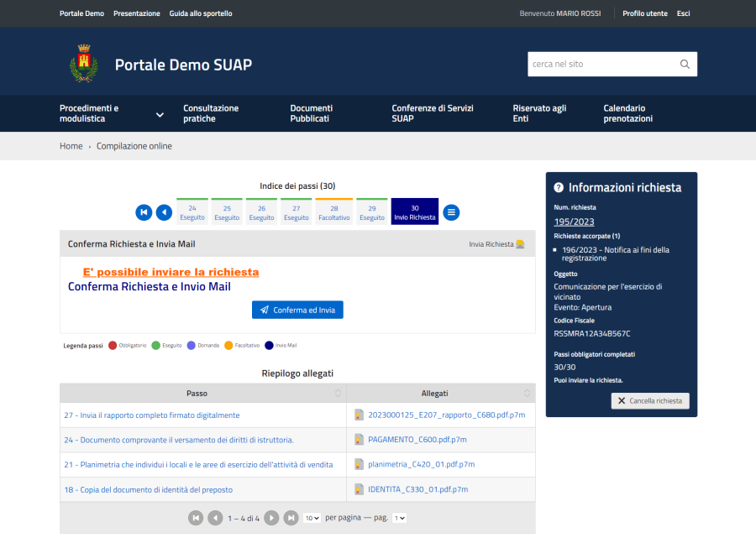Open the step list hamburger icon

pos(452,212)
